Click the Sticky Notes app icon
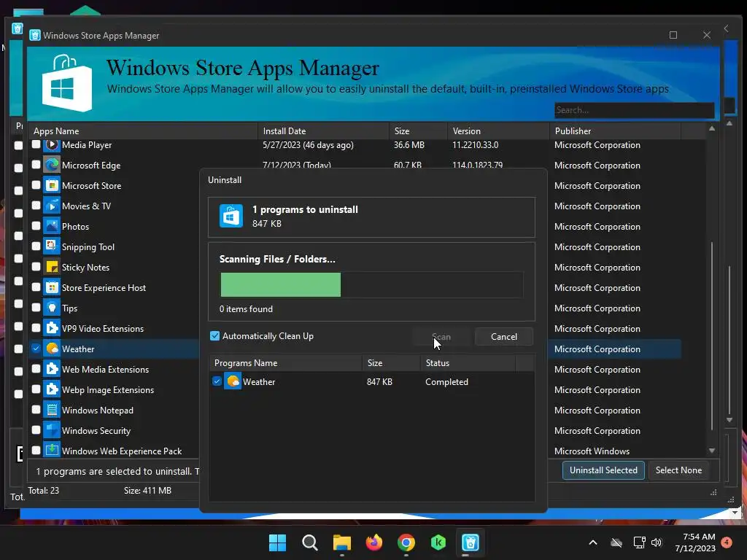 click(x=52, y=267)
